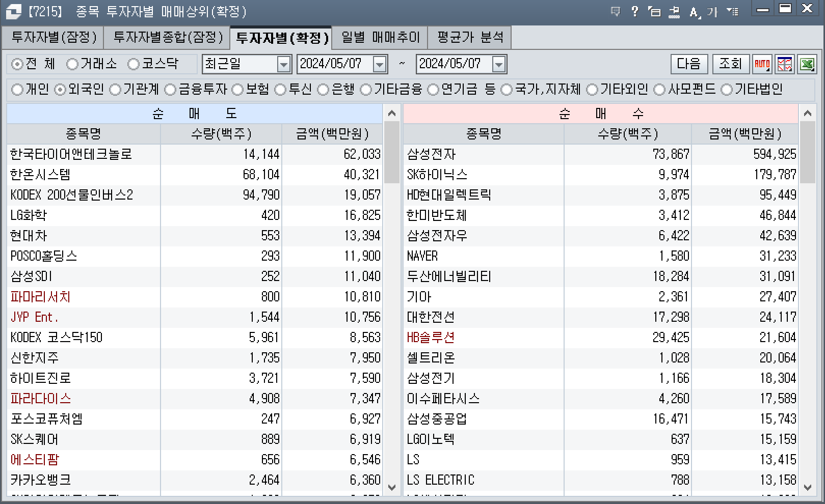Select the 연기금 등 radio button
The height and width of the screenshot is (504, 825).
(x=433, y=90)
